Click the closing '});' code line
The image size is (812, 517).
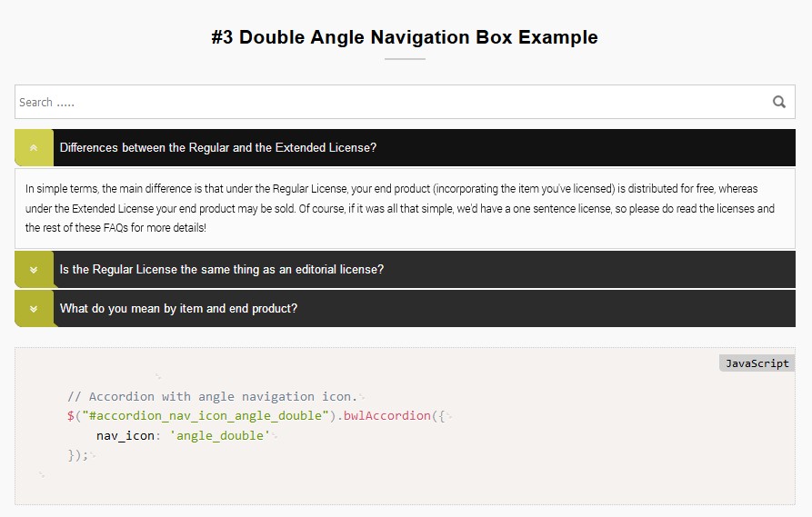78,455
